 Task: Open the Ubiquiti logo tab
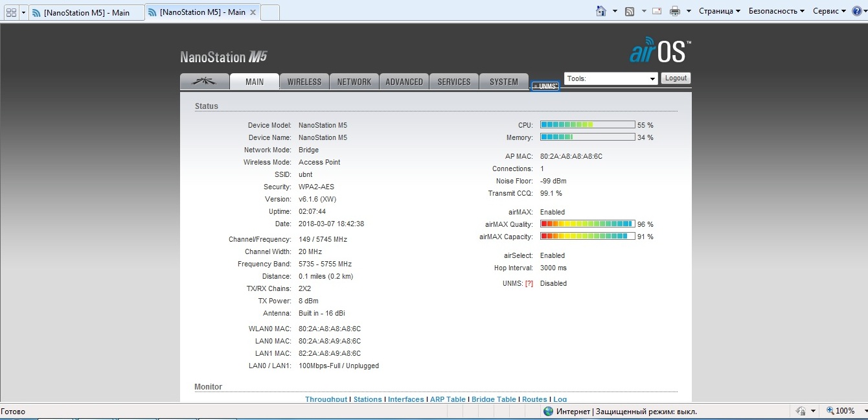(205, 81)
